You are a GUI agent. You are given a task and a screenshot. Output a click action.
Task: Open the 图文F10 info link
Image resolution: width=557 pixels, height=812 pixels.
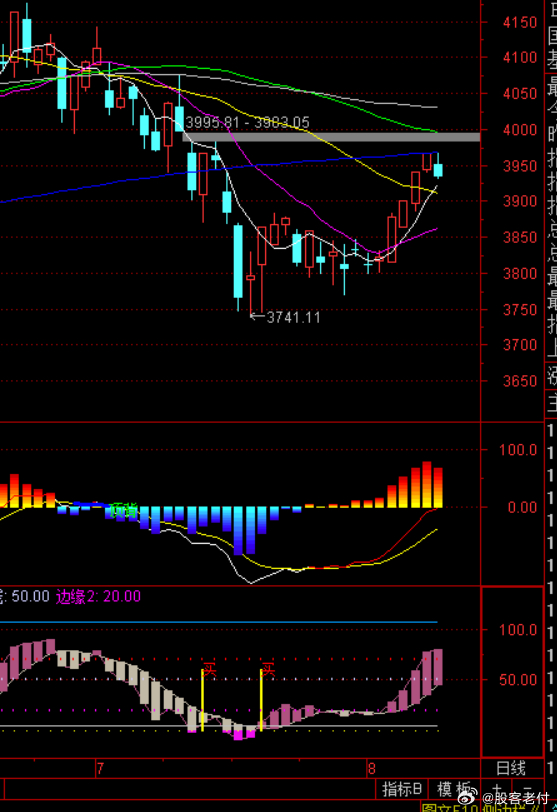(x=451, y=808)
